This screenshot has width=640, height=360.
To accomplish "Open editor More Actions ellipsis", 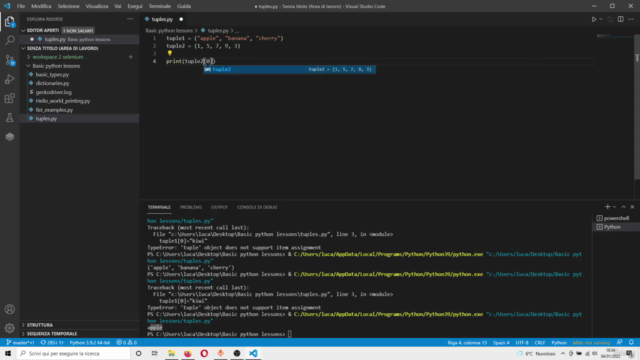I will 631,19.
